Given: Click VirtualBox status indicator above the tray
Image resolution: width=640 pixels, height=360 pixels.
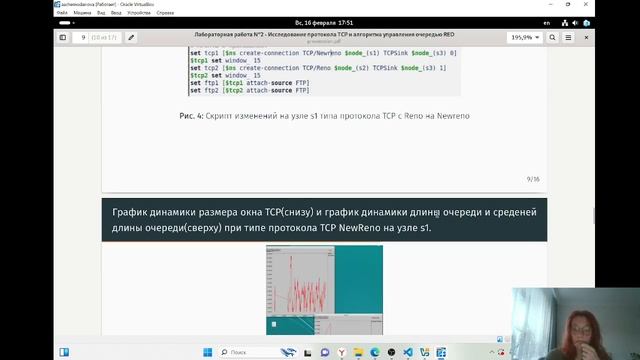Looking at the screenshot, I should (500, 339).
